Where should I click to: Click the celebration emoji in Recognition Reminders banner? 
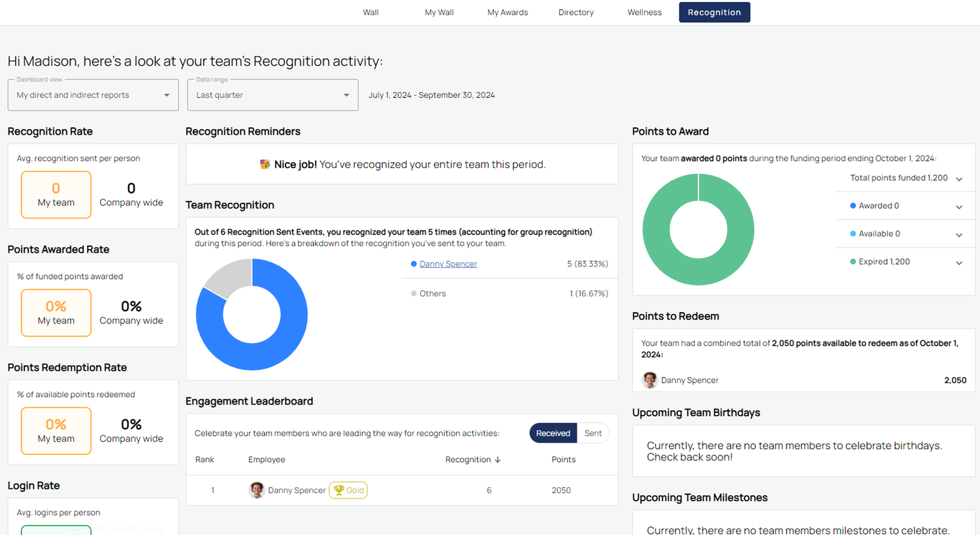[x=264, y=164]
